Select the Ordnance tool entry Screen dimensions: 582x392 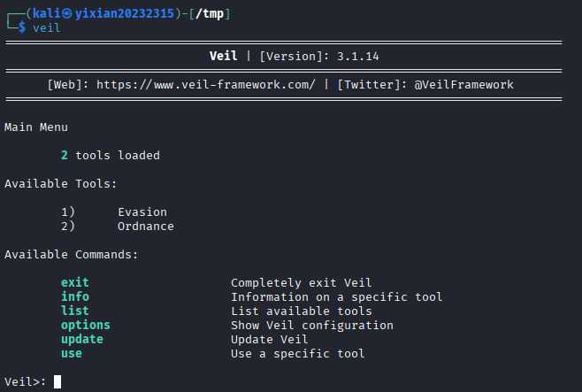pos(146,227)
